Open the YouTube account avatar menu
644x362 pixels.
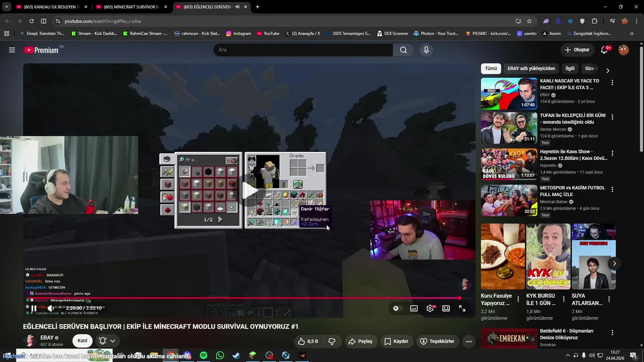(623, 50)
